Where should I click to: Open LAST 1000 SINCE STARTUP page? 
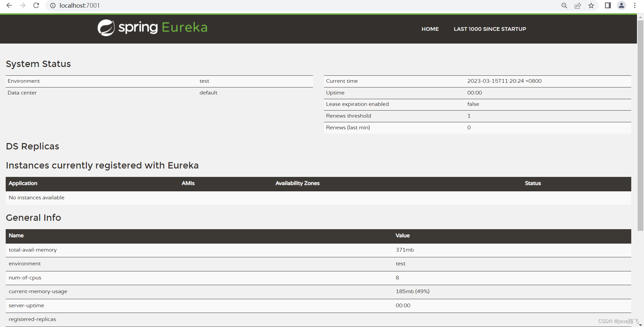490,29
